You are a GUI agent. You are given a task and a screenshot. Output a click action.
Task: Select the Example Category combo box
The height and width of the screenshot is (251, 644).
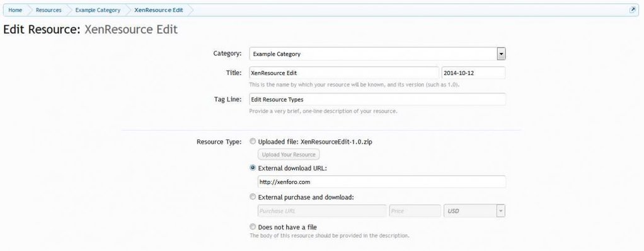pos(377,54)
